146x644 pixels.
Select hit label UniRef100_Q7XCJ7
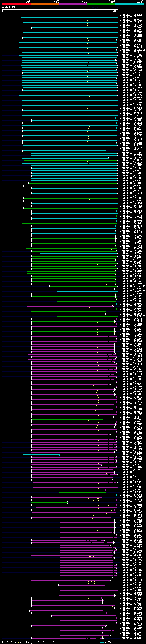click(131, 115)
